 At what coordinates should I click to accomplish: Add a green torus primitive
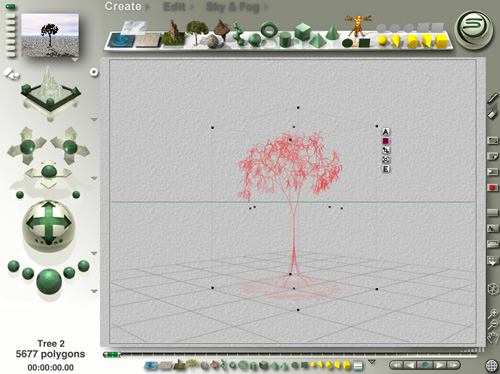269,30
